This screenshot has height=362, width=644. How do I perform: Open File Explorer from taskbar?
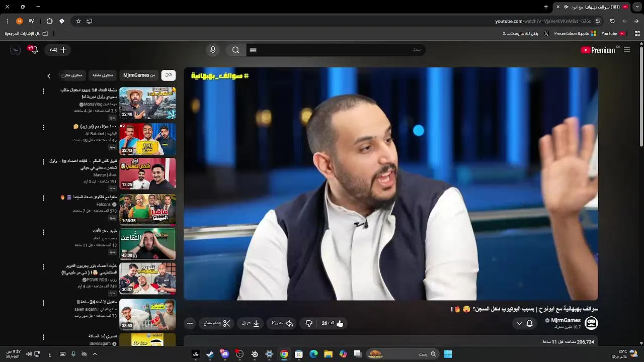[328, 354]
